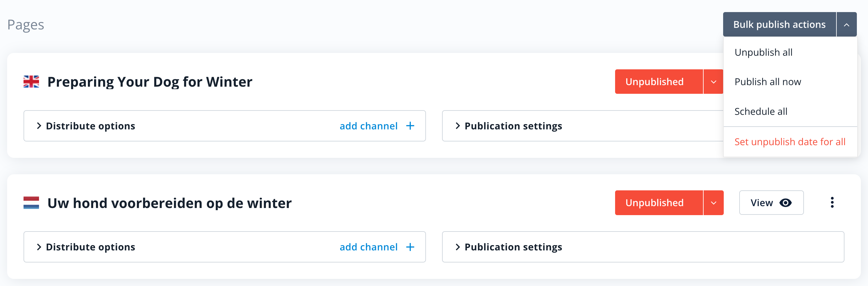Open the three-dot menu for Dutch page
Screen dimensions: 868x286
(x=832, y=202)
